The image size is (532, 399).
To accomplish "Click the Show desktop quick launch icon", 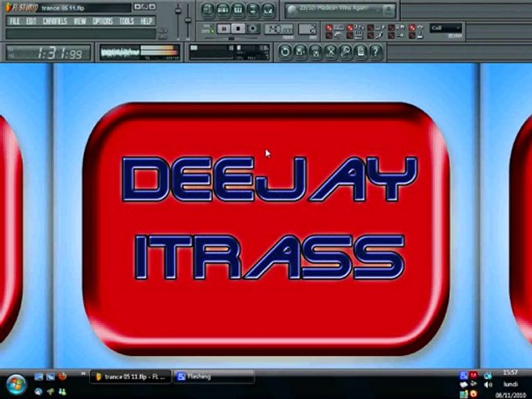I will 39,377.
